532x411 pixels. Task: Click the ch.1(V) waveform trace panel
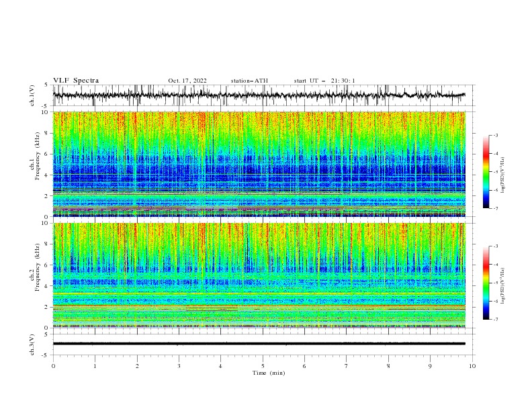[x=263, y=95]
